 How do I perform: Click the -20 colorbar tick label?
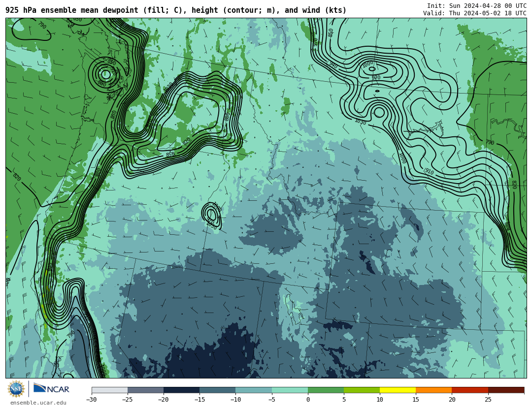(x=164, y=400)
